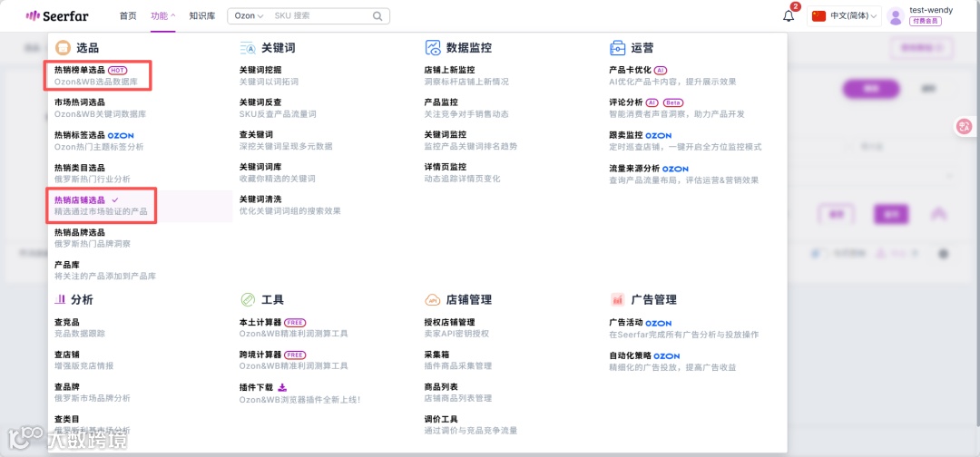Click the China flag icon

click(818, 16)
